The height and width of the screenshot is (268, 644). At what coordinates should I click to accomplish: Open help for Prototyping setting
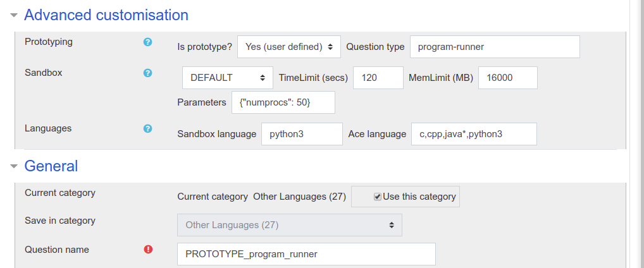[x=148, y=42]
